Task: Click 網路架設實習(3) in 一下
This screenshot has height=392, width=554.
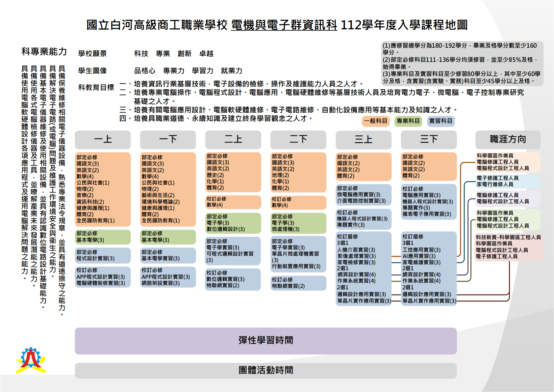Action: [x=161, y=283]
